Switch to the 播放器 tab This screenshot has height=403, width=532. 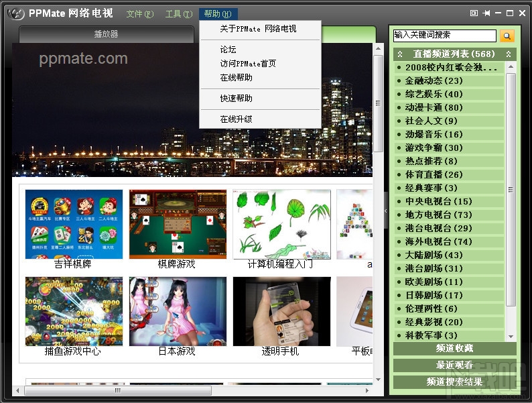[x=107, y=34]
